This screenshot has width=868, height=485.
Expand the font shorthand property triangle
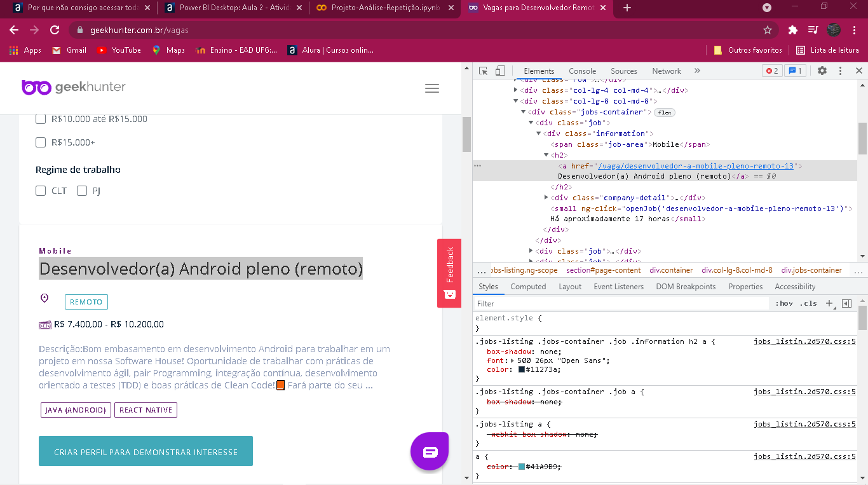click(x=512, y=360)
